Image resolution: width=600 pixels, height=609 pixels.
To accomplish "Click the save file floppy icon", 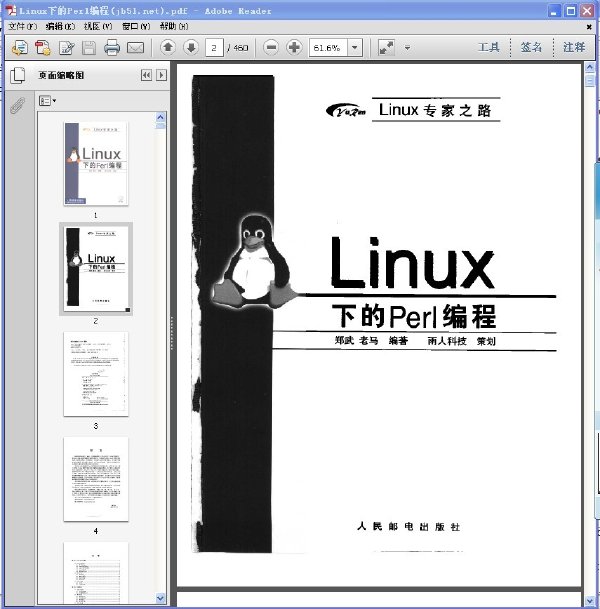I will pyautogui.click(x=89, y=48).
